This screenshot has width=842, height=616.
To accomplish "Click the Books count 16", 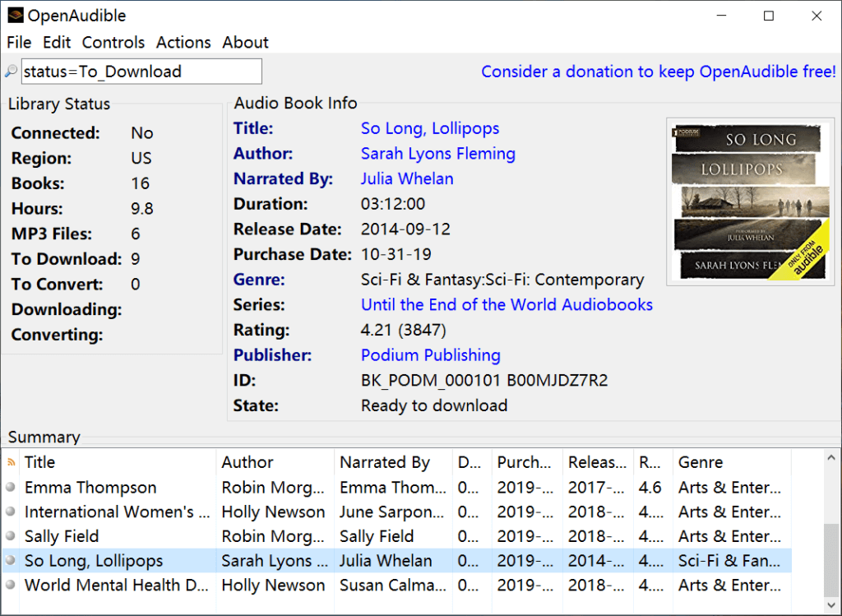I will (x=140, y=183).
